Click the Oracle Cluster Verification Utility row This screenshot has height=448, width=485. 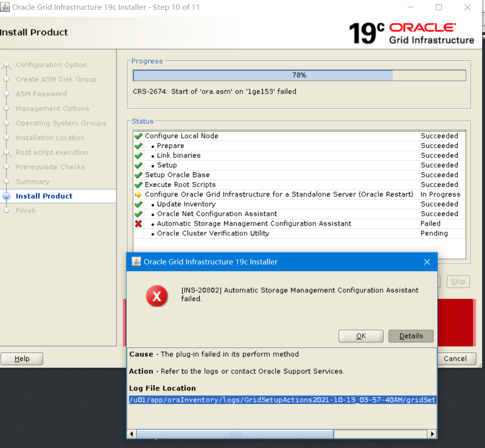tap(299, 233)
